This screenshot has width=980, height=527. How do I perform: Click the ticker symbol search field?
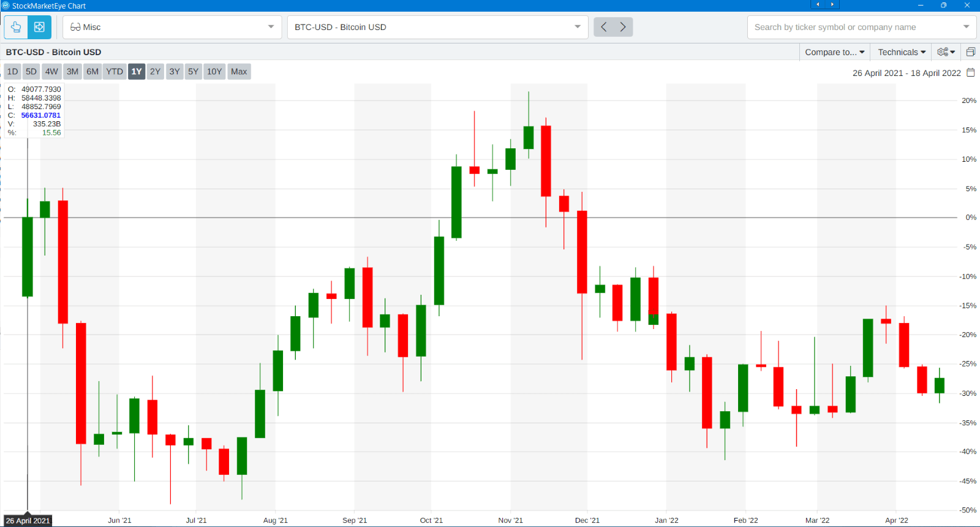[854, 27]
